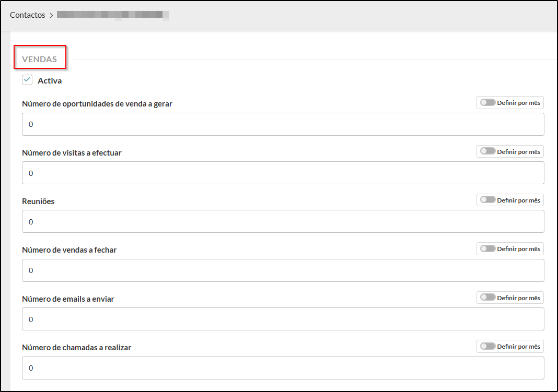Viewport: 558px width, 392px height.
Task: Select the VENDAS section header
Action: (40, 59)
